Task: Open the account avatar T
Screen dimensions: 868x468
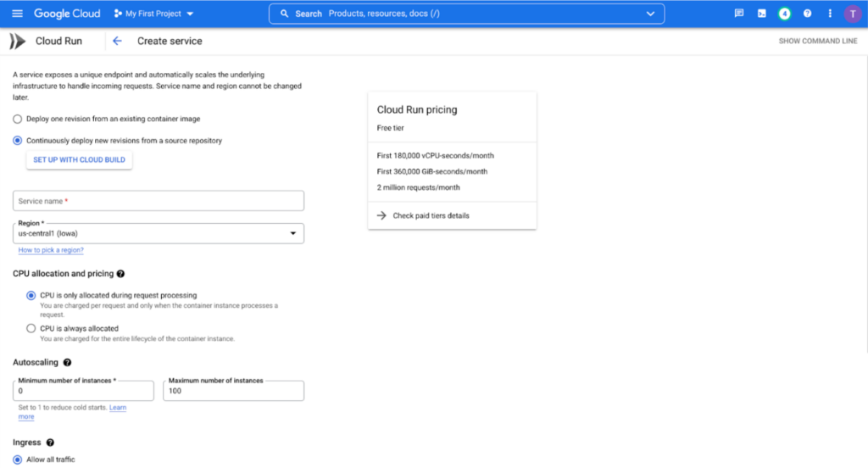Action: click(853, 14)
